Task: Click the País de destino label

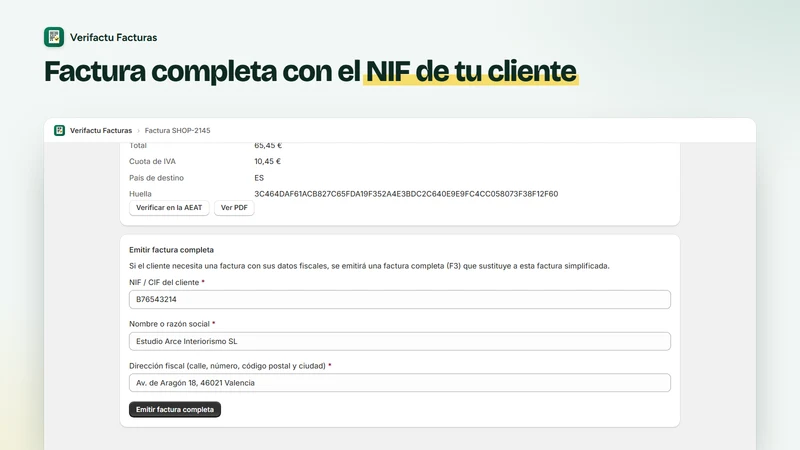Action: pyautogui.click(x=156, y=178)
